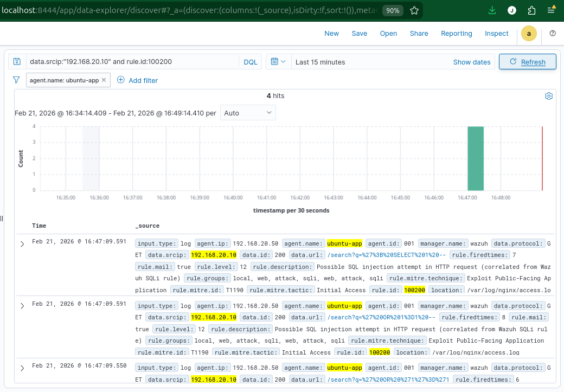Click Share in the top nav
The image size is (564, 392).
click(x=419, y=34)
